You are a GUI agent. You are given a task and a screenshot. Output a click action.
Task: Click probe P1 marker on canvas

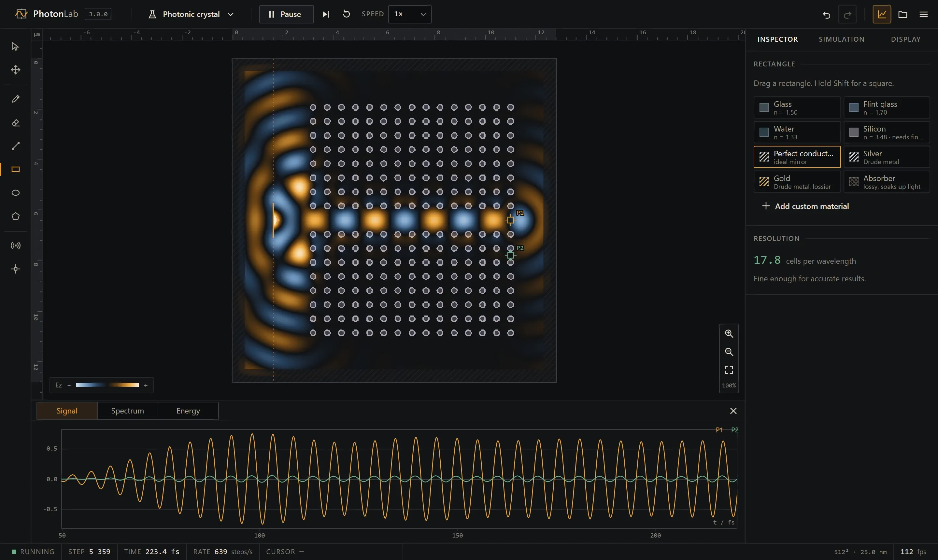click(x=510, y=220)
